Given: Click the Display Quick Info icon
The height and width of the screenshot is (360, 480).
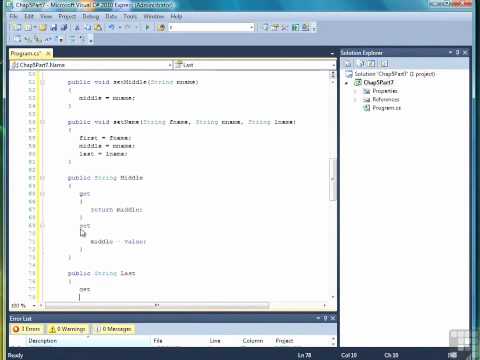Looking at the screenshot, I should (38, 39).
